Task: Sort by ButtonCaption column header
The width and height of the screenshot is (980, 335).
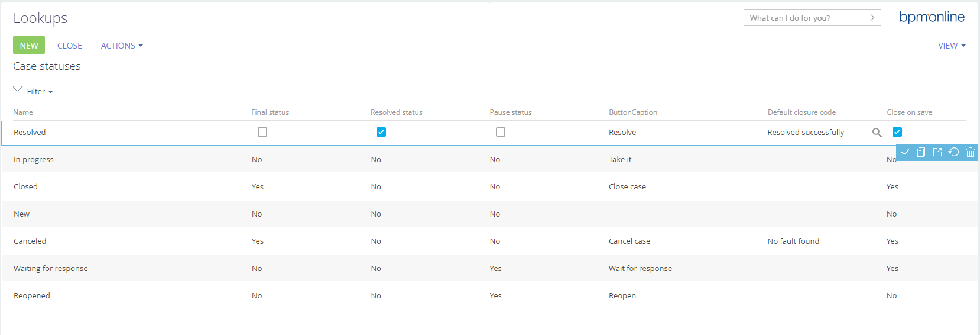Action: pos(633,112)
